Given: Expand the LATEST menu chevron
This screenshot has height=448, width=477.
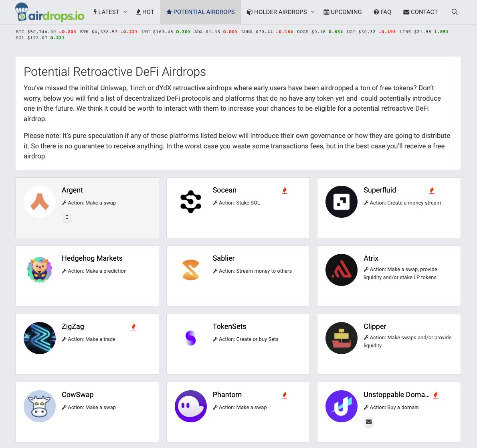Looking at the screenshot, I should (125, 12).
